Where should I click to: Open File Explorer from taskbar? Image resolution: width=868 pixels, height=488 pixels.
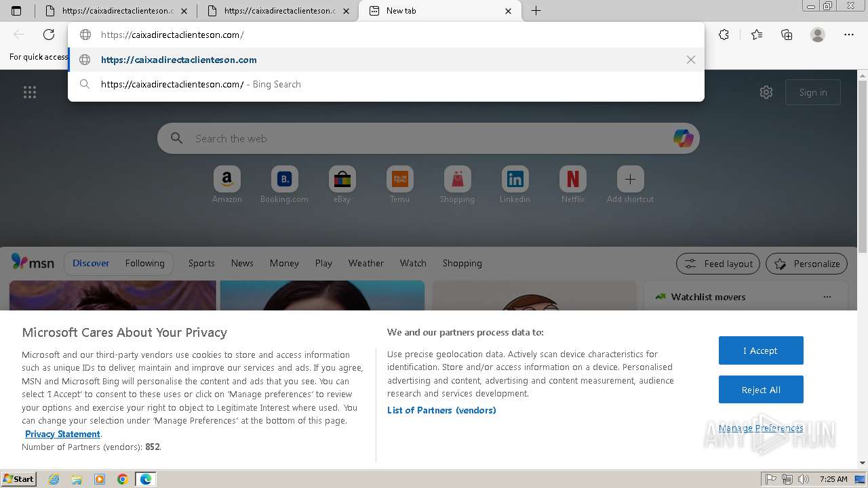click(77, 479)
